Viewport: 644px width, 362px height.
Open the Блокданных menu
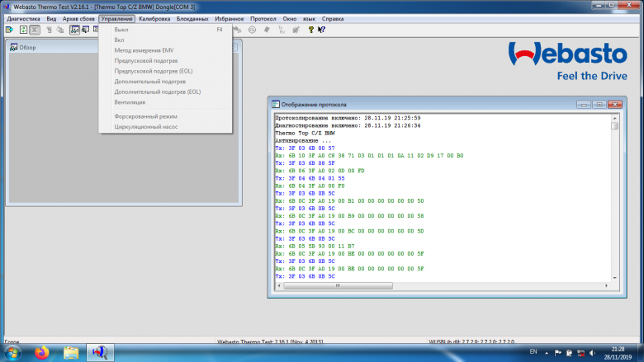click(x=192, y=19)
